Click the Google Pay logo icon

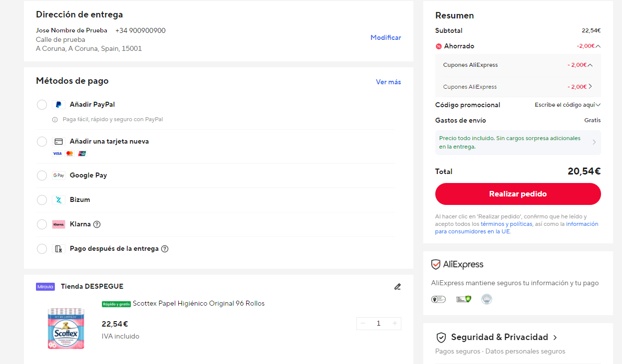pos(58,176)
